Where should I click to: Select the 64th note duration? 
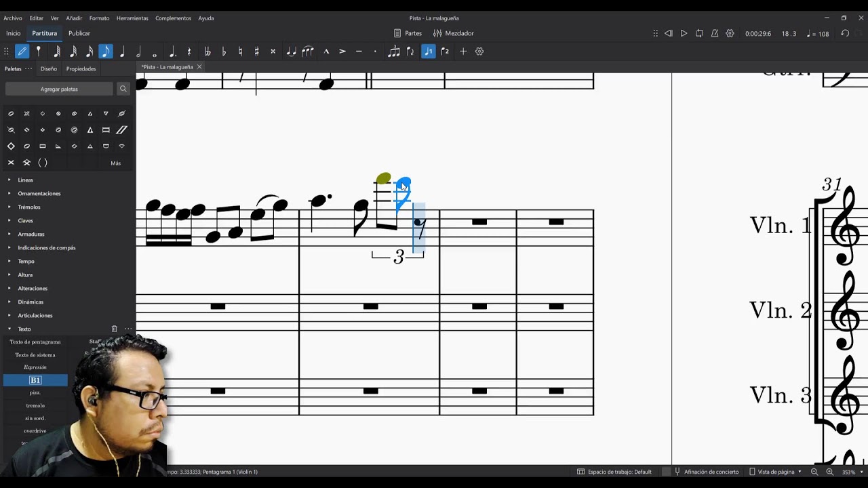pyautogui.click(x=57, y=52)
